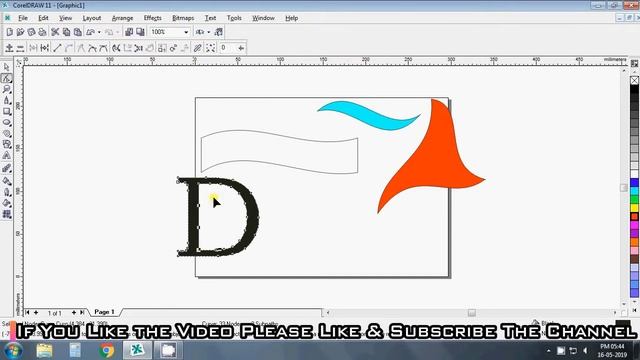Pick the red swatch in the palette

point(634,216)
